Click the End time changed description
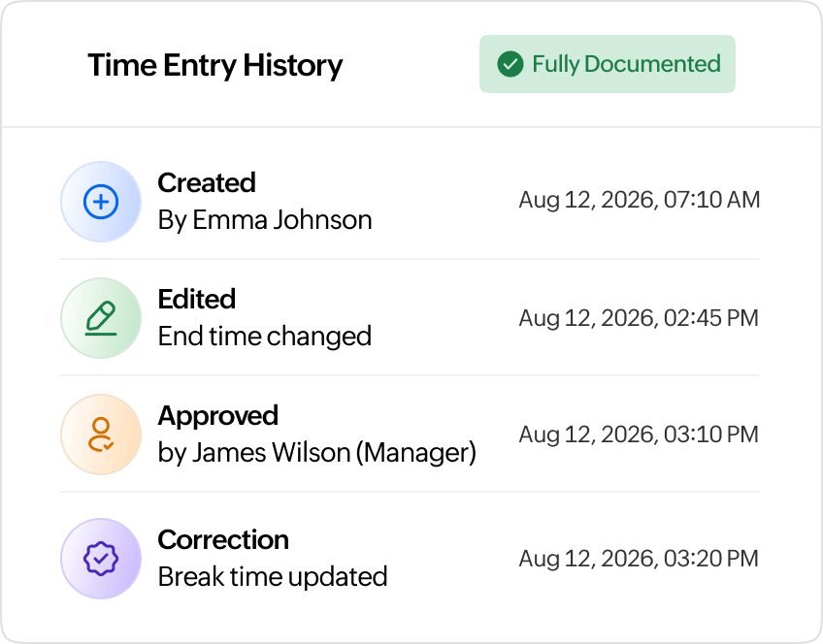The width and height of the screenshot is (823, 644). click(265, 337)
